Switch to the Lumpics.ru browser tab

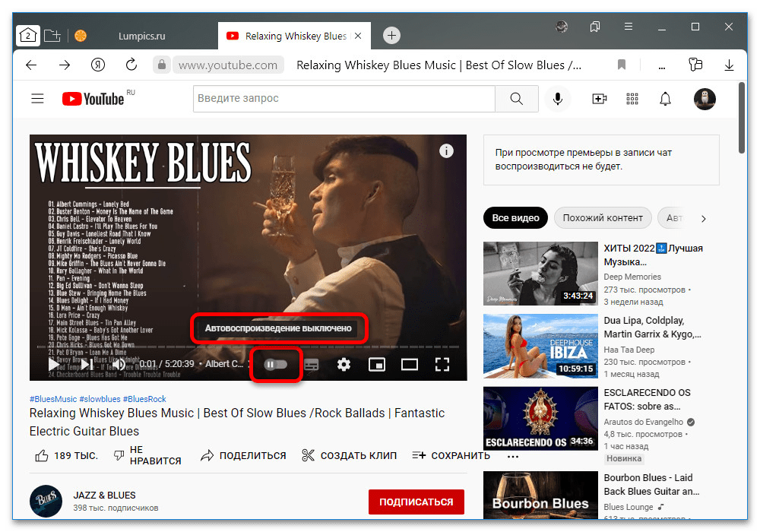click(142, 36)
